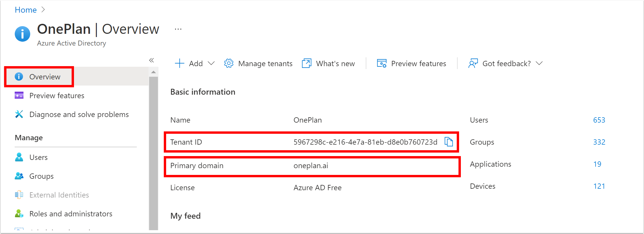Select the Azure AD Free license value
Screen dimensions: 644x234
318,188
